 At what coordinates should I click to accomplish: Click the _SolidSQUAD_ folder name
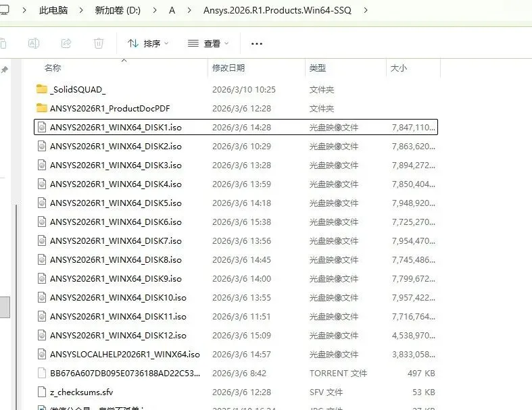coord(78,90)
